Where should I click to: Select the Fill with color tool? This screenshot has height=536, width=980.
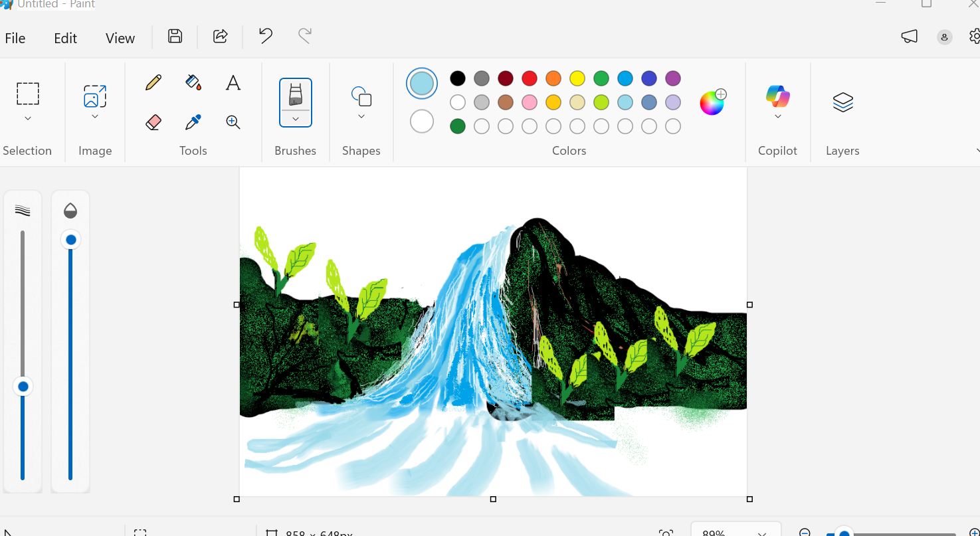[x=193, y=82]
